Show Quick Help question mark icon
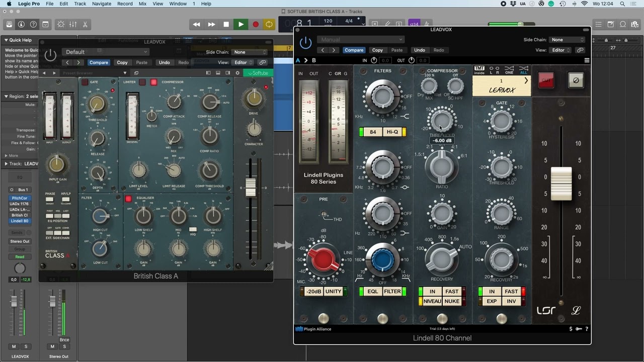644x362 pixels. pos(33,24)
